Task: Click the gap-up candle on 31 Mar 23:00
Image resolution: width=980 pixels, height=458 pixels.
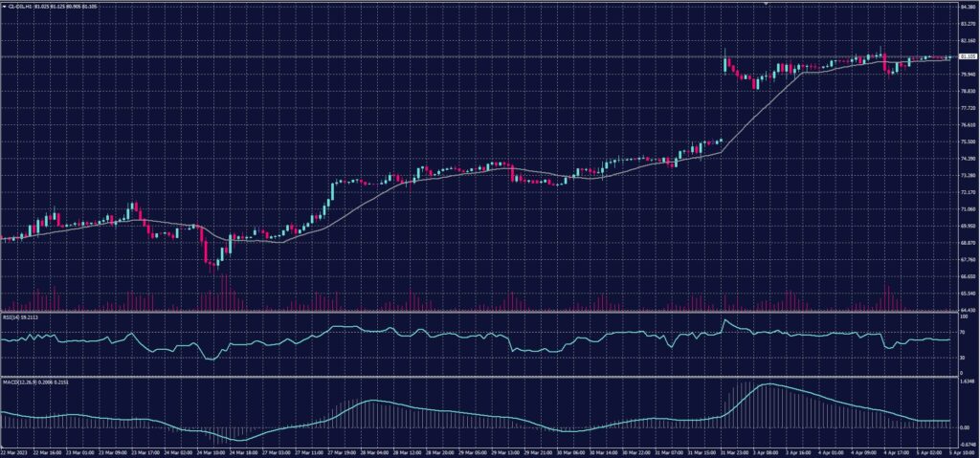Action: (x=725, y=63)
